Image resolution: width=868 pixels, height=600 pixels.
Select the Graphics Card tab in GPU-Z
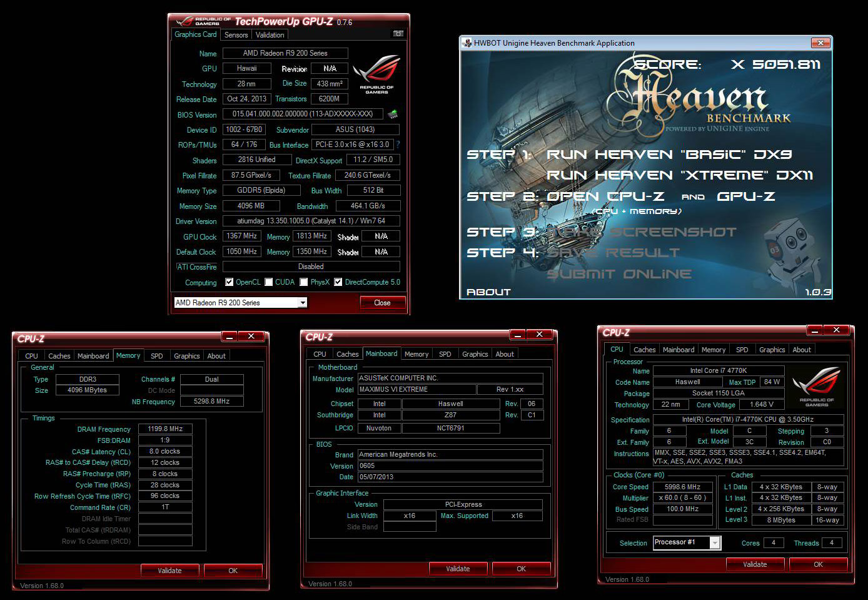point(196,34)
